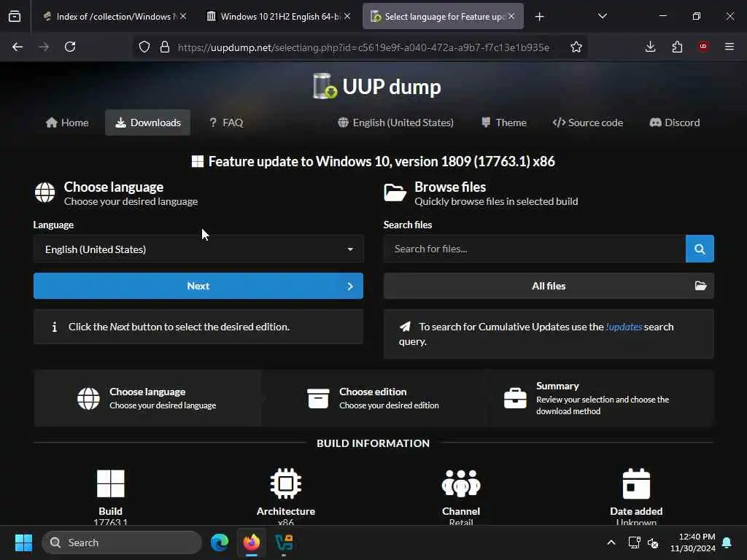This screenshot has width=747, height=560.
Task: Open site language English (United States) menu
Action: 396,122
